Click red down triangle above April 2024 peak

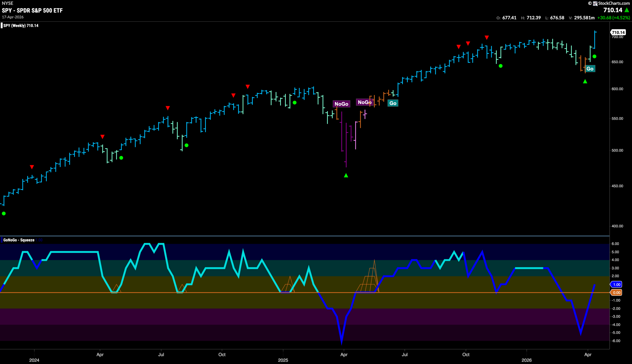point(102,137)
